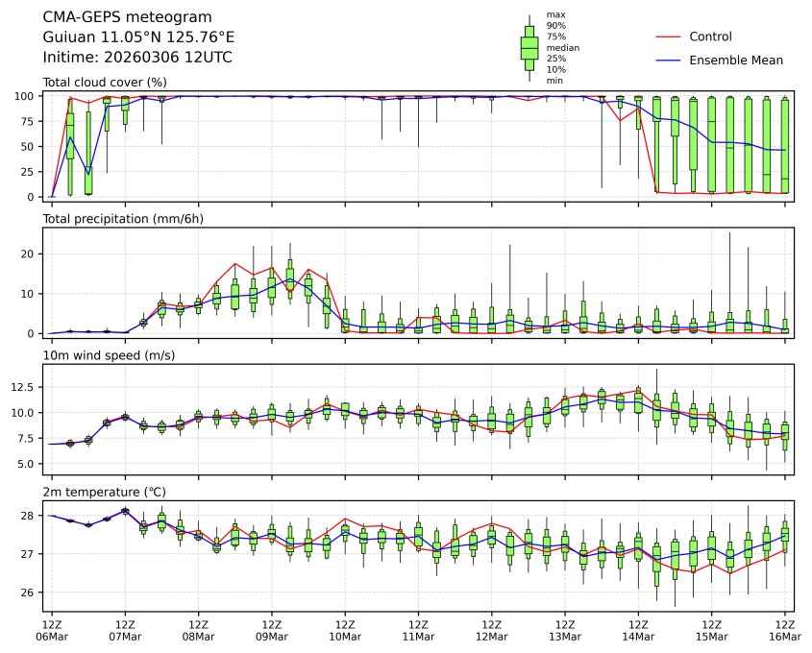Click the '12Z 07Mar' x-axis label
This screenshot has width=812, height=653.
(125, 631)
